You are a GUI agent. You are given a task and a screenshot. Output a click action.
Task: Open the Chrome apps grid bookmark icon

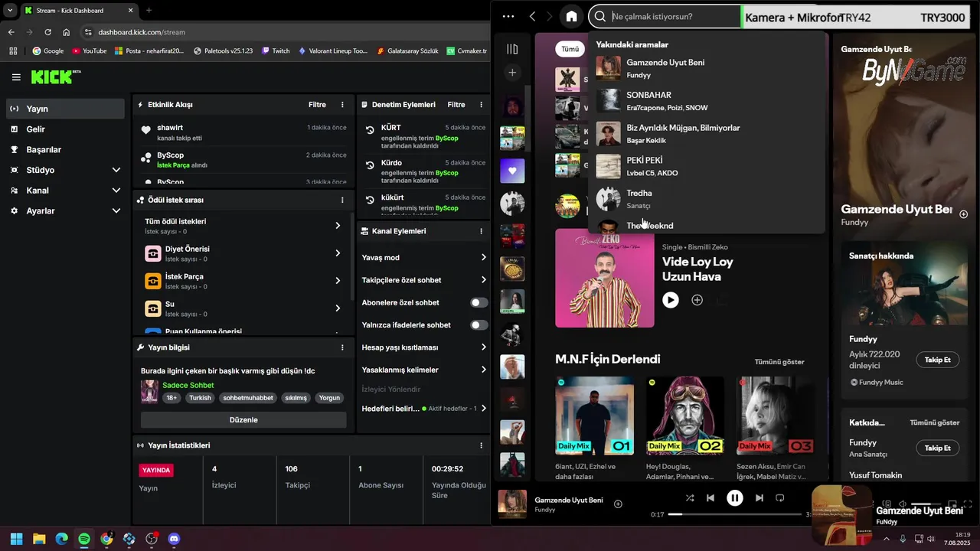coord(12,51)
